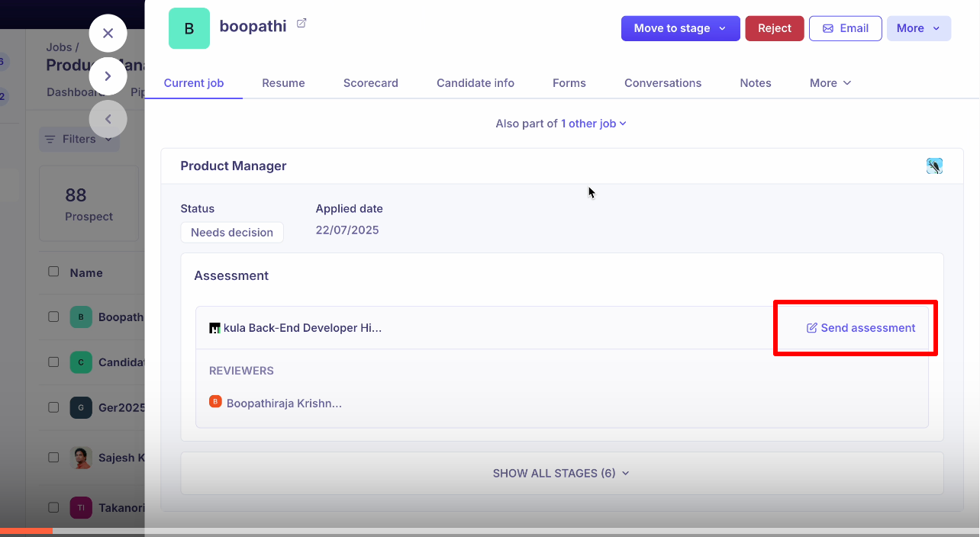Click the video progress bar at bottom
980x537 pixels.
[490, 531]
